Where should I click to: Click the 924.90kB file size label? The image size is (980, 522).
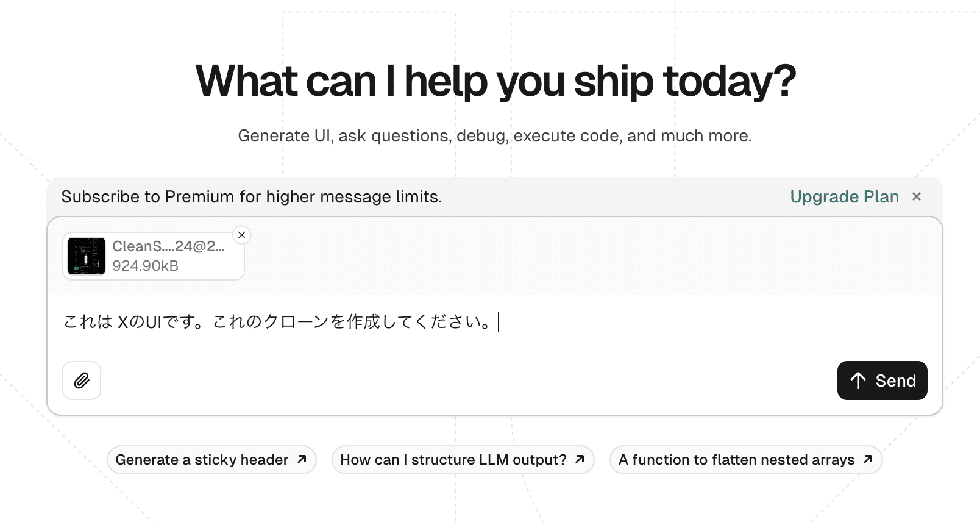[145, 266]
